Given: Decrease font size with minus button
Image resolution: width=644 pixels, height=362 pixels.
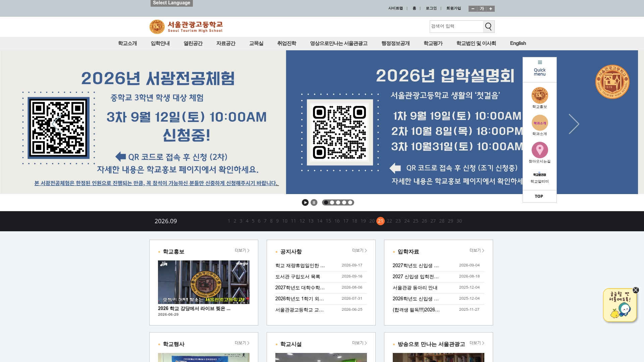Looking at the screenshot, I should pyautogui.click(x=473, y=9).
